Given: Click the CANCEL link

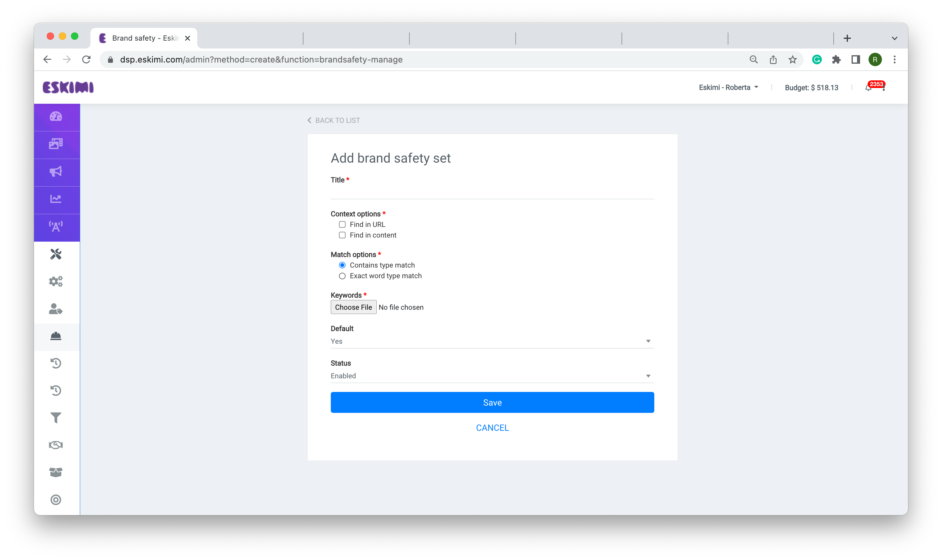Looking at the screenshot, I should 493,427.
